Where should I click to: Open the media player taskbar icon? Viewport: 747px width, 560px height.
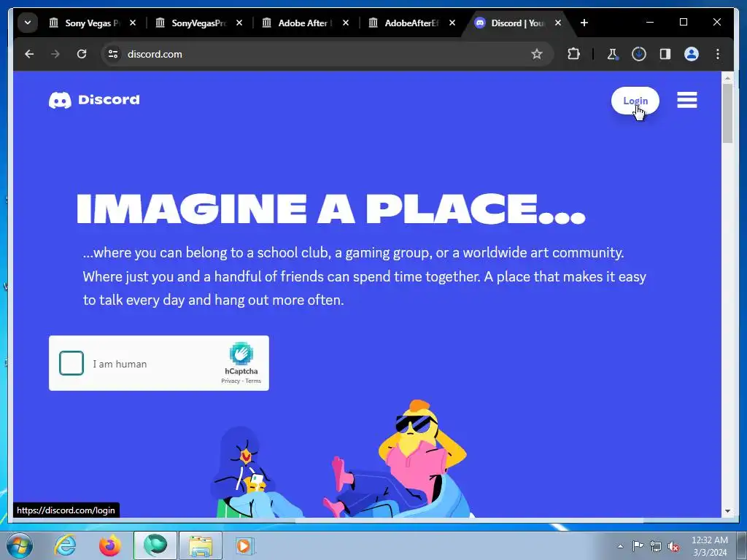point(245,545)
